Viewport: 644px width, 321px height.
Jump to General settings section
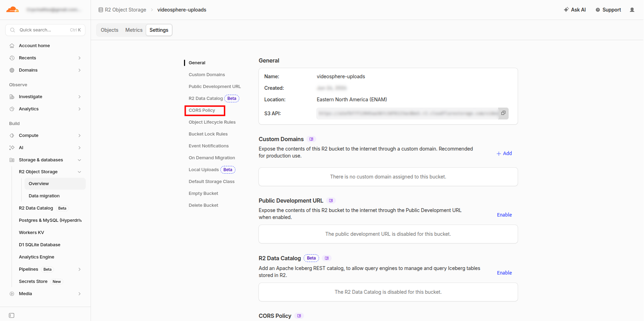click(197, 63)
